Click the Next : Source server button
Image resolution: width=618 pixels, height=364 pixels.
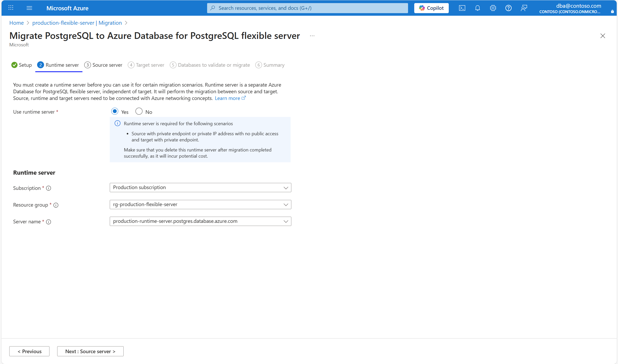[x=90, y=351]
